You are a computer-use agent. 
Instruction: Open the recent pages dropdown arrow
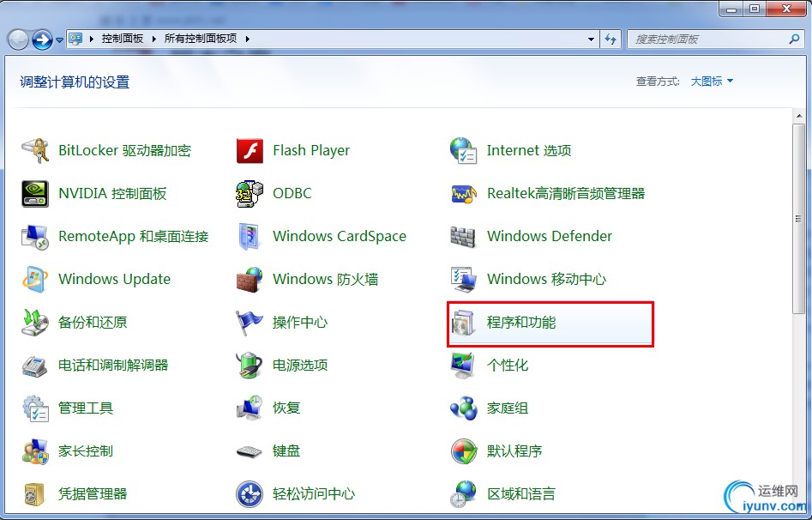click(59, 40)
